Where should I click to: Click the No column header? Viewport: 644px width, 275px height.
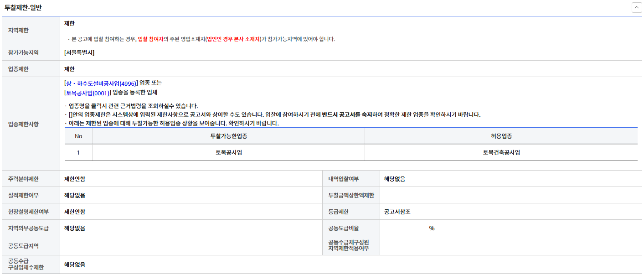click(78, 136)
